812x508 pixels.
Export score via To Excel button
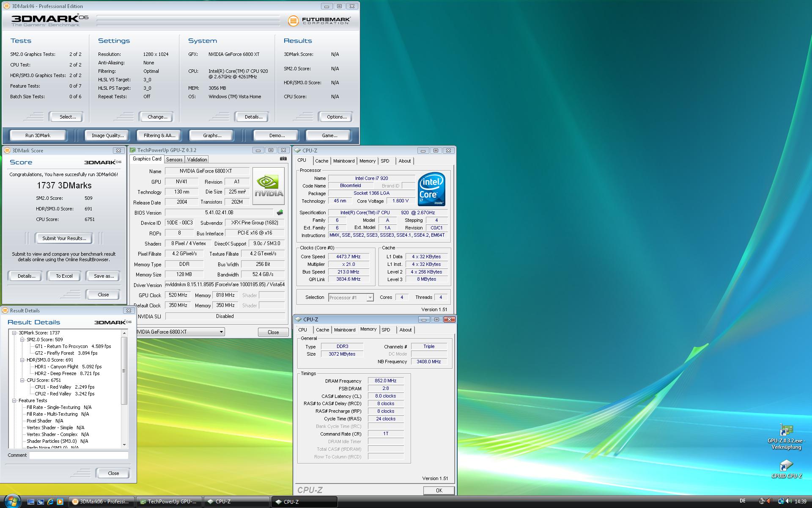[x=64, y=276]
